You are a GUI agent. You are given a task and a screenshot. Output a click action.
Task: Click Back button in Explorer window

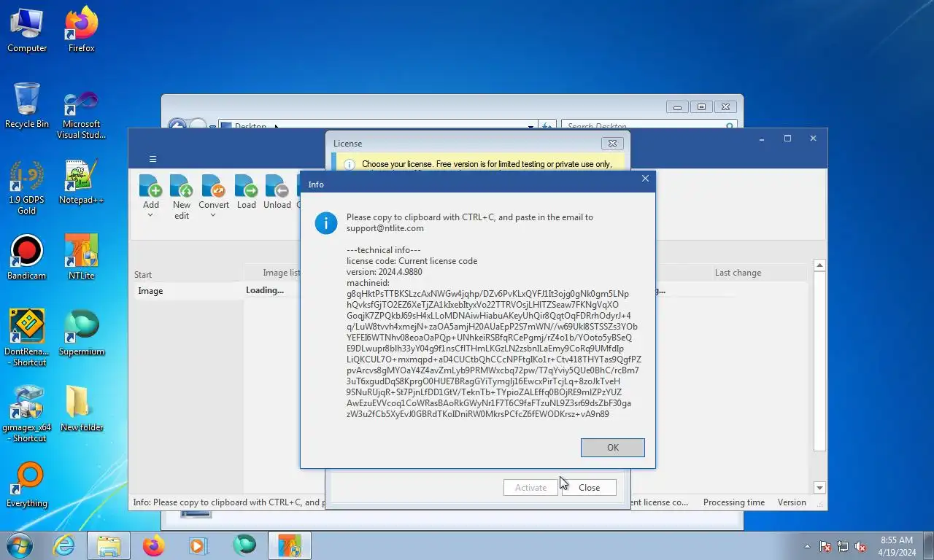(177, 125)
